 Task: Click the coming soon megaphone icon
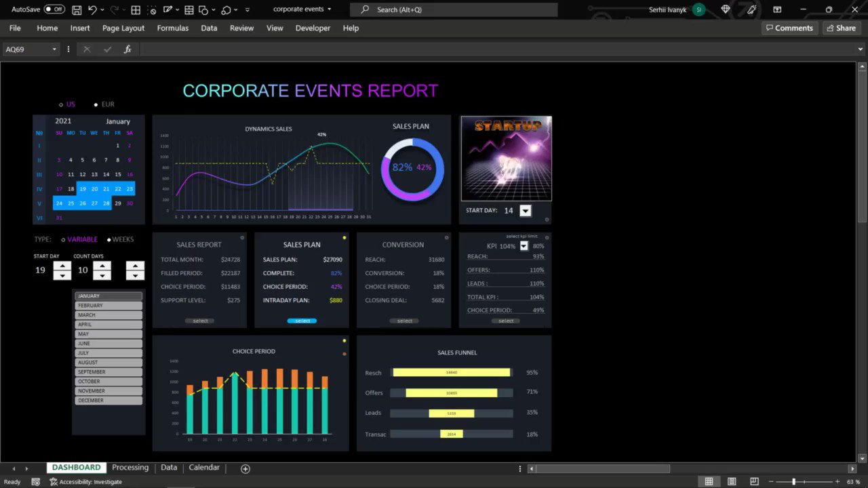click(x=751, y=9)
